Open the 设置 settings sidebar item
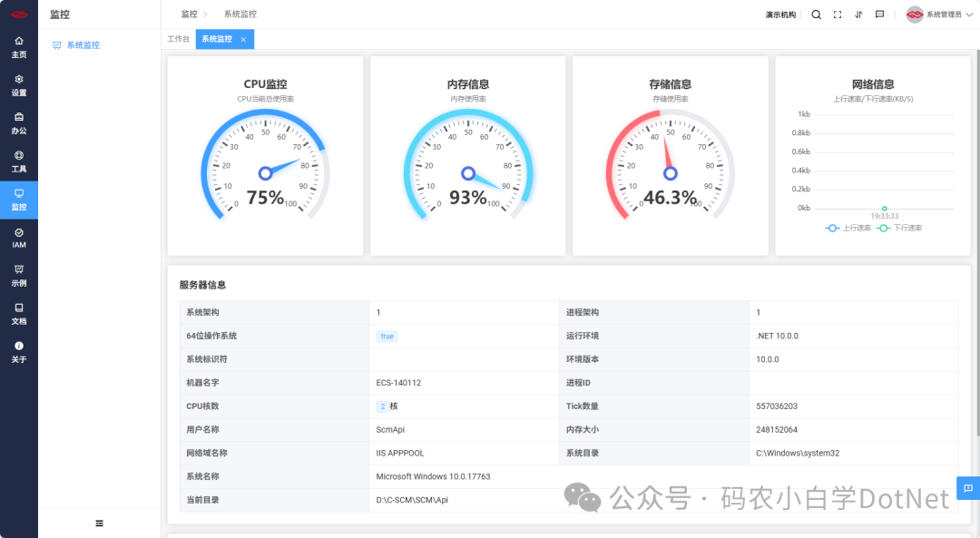The width and height of the screenshot is (980, 538). click(19, 85)
